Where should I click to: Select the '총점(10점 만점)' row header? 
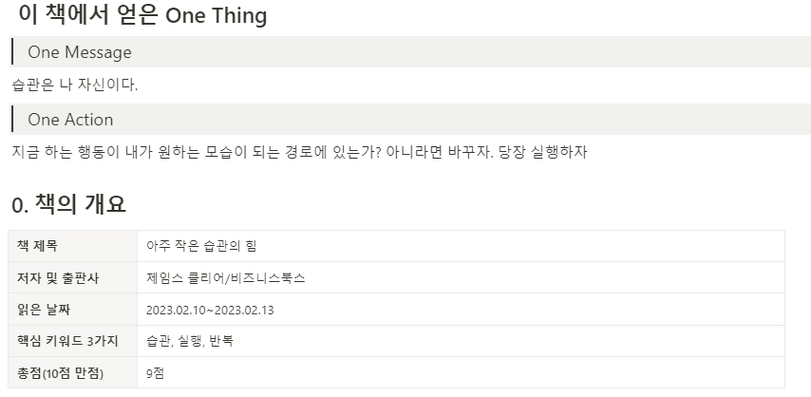point(73,373)
